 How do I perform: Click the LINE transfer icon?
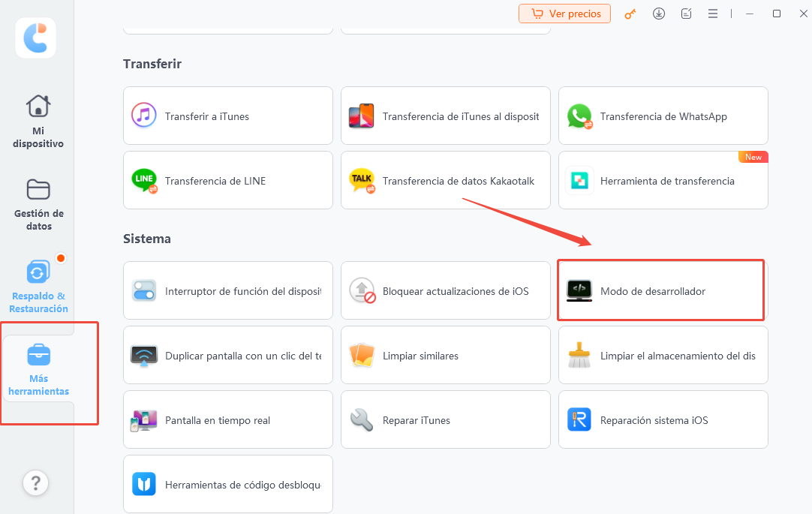tap(145, 181)
